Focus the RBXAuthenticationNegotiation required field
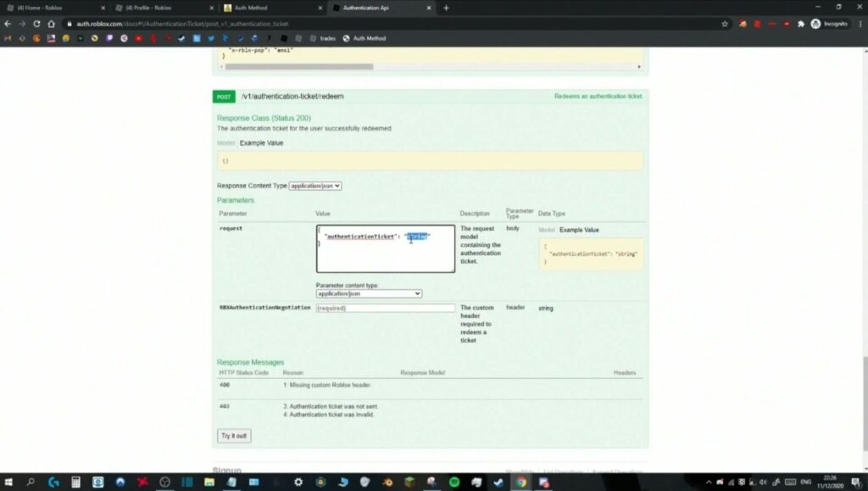Image resolution: width=868 pixels, height=491 pixels. [386, 308]
